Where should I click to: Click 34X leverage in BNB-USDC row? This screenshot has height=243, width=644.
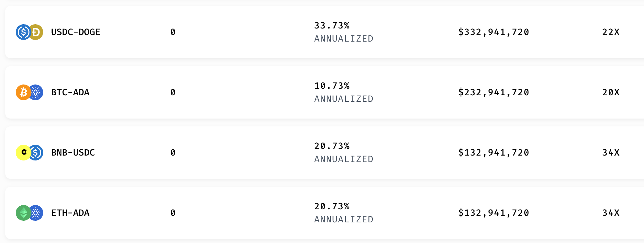[611, 153]
